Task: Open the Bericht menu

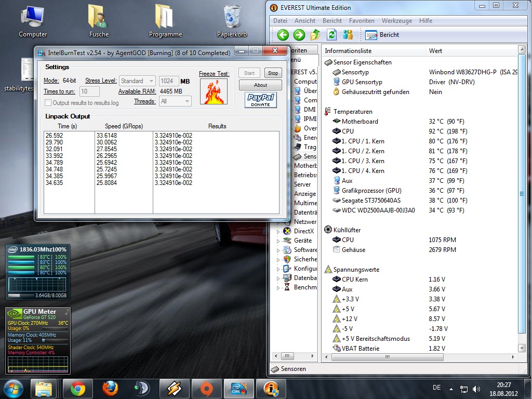Action: coord(332,21)
